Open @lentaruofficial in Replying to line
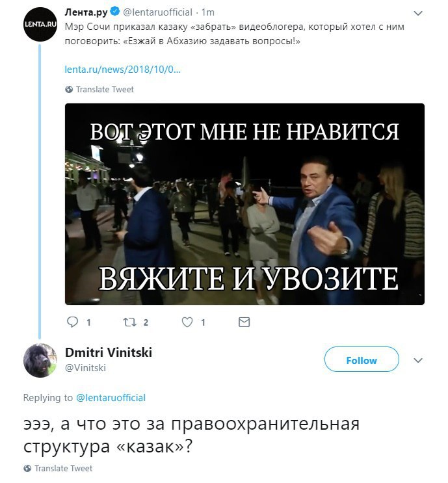The width and height of the screenshot is (448, 483). pos(111,398)
